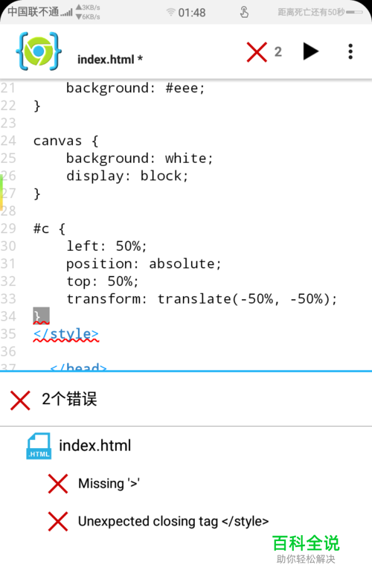Click red X icon next to Unexpected closing tag
Screen dimensions: 372x588
(58, 521)
